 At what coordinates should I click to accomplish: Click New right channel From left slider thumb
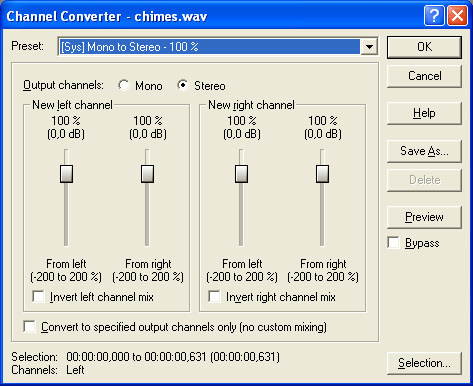tap(241, 174)
